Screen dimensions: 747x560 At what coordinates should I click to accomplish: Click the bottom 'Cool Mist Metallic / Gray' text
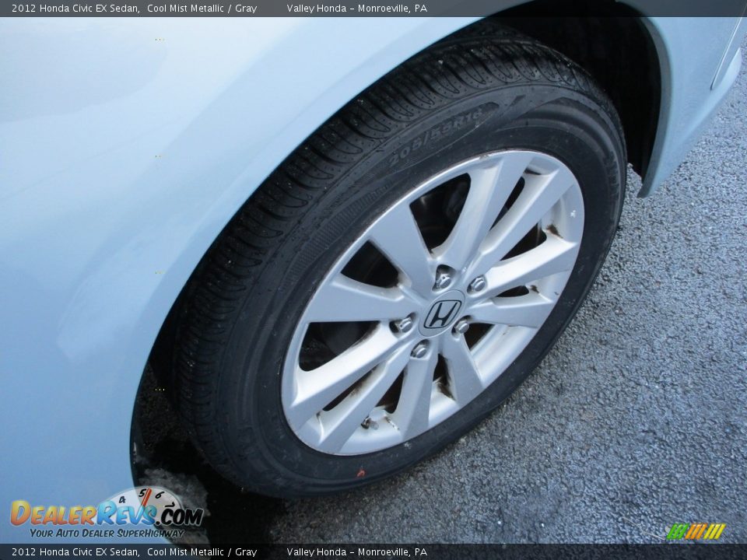point(202,552)
